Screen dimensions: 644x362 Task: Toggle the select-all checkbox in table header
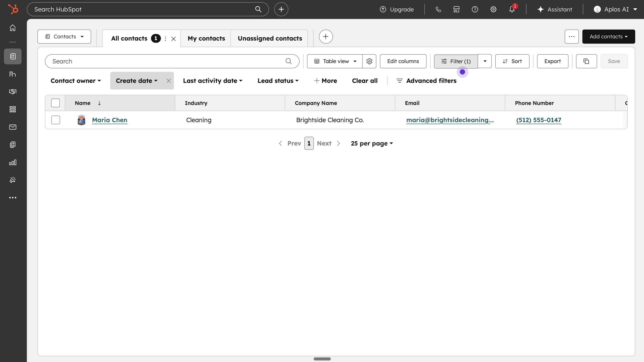(x=55, y=103)
